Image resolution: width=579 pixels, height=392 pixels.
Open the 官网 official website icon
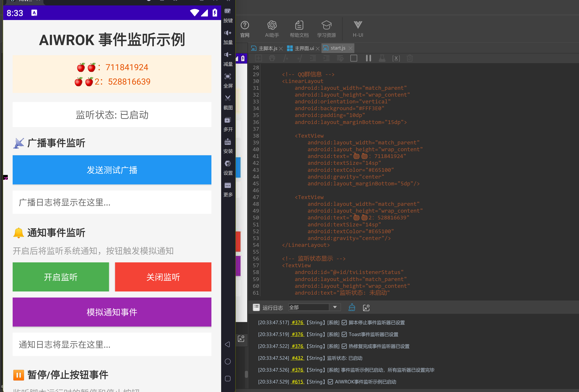coord(245,29)
